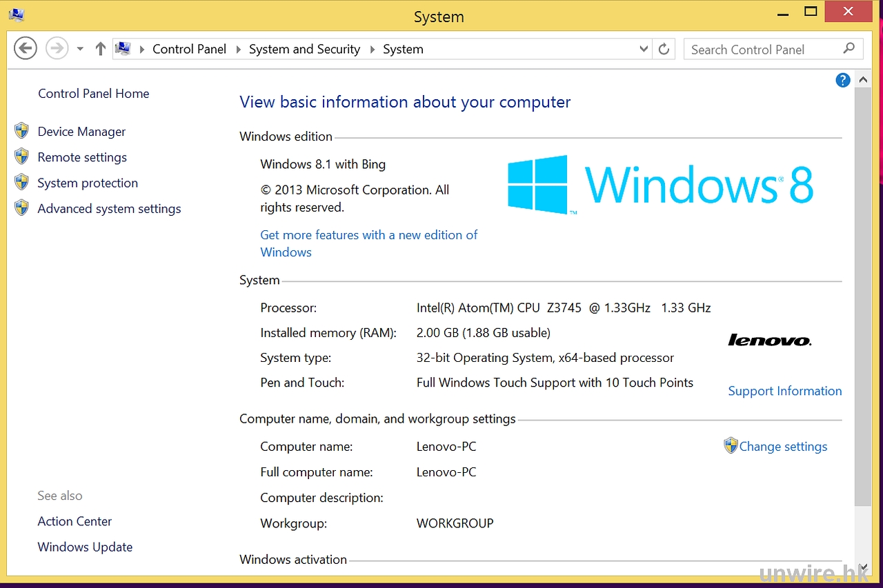This screenshot has width=883, height=588.
Task: Click the search magnifier icon
Action: tap(849, 48)
